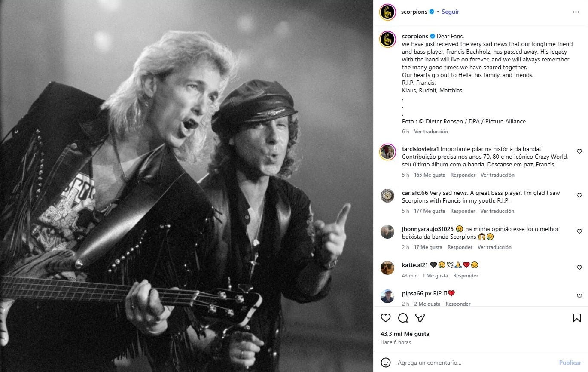Image resolution: width=588 pixels, height=372 pixels.
Task: Open the comments via the speech bubble icon
Action: pyautogui.click(x=402, y=317)
